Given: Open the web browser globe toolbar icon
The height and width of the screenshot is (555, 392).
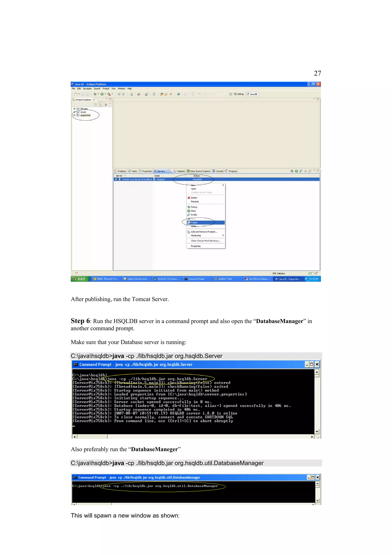Looking at the screenshot, I should click(x=178, y=94).
